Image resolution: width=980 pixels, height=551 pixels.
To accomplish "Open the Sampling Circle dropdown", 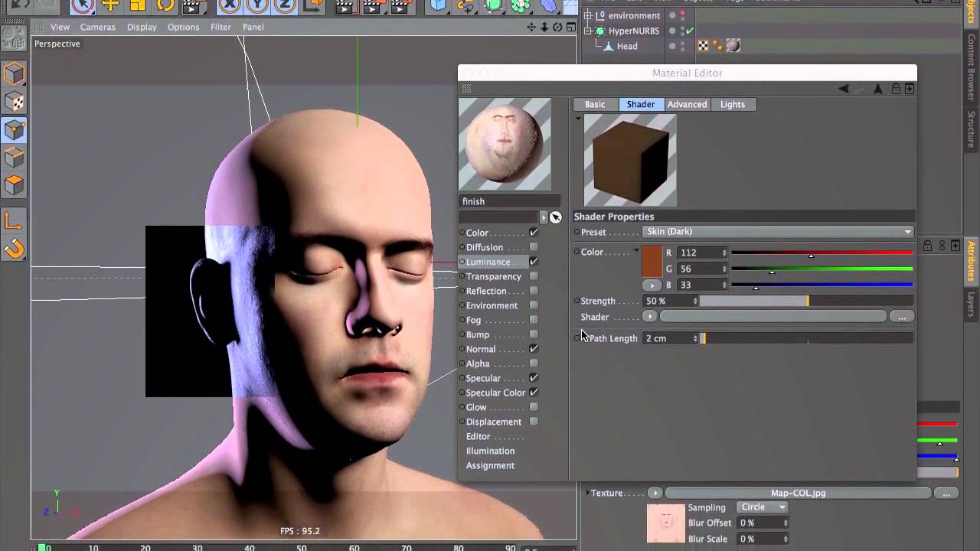I will 763,507.
